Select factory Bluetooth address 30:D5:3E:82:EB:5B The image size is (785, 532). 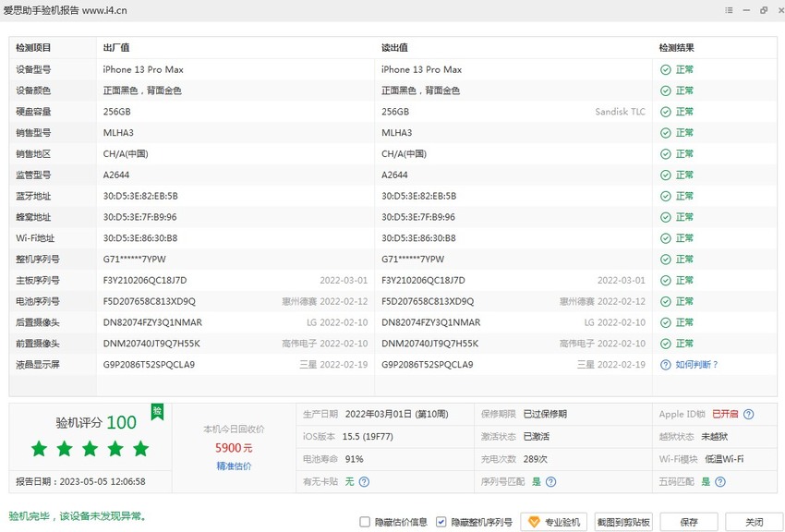pyautogui.click(x=140, y=196)
